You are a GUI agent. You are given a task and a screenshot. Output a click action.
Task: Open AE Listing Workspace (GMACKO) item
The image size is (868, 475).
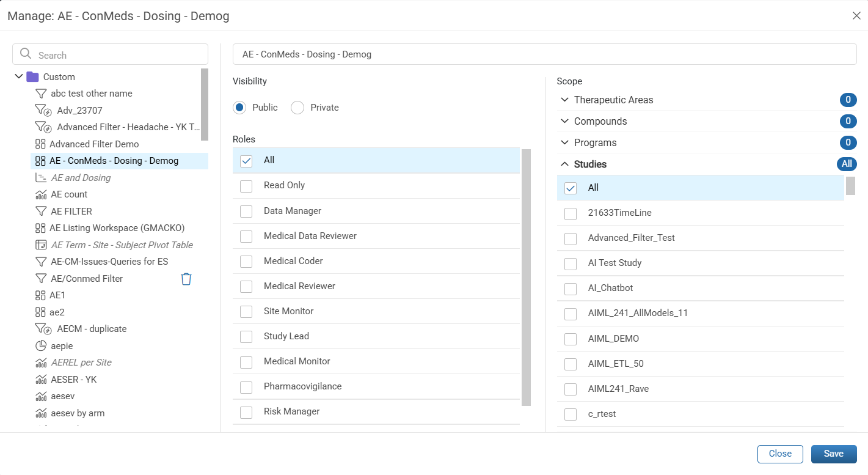pos(117,228)
